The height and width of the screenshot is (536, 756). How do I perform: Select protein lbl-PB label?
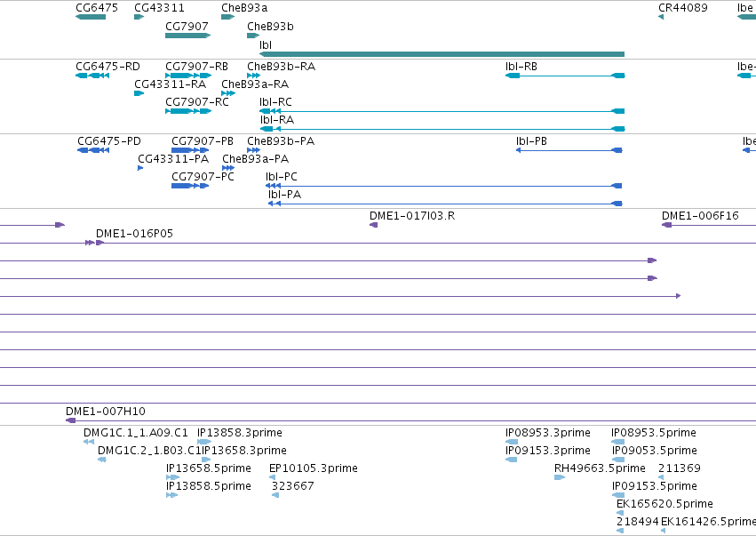coord(531,140)
